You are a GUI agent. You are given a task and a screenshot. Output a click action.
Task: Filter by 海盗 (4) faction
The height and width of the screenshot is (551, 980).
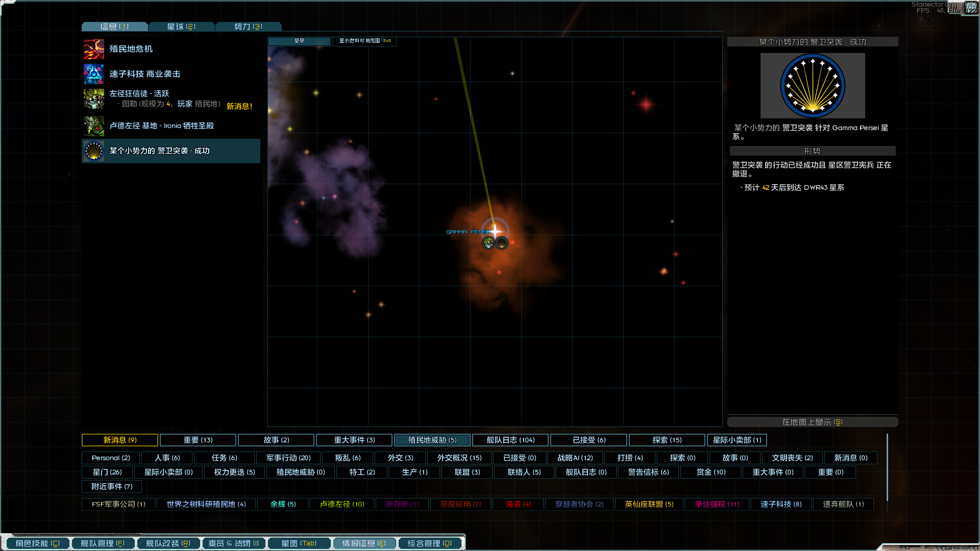pos(518,504)
